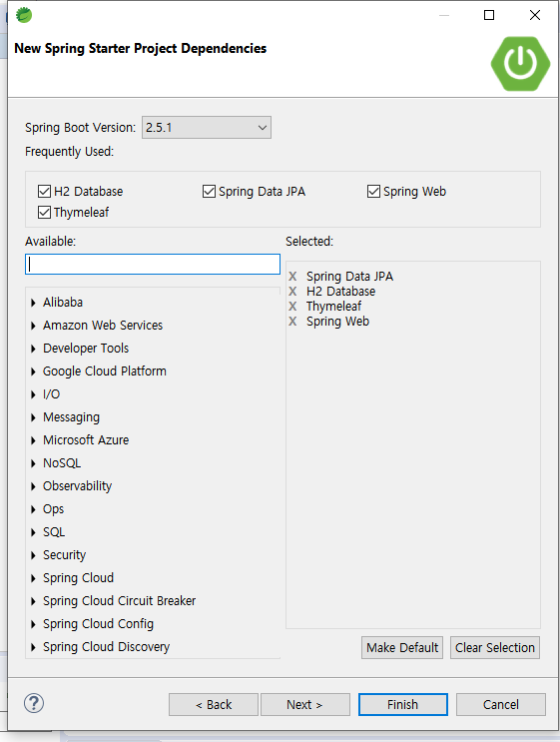560x742 pixels.
Task: Click the Available search filter field
Action: coord(153,264)
